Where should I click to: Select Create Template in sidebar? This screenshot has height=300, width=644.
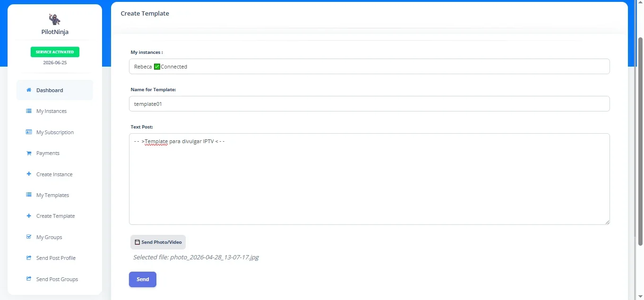tap(55, 216)
